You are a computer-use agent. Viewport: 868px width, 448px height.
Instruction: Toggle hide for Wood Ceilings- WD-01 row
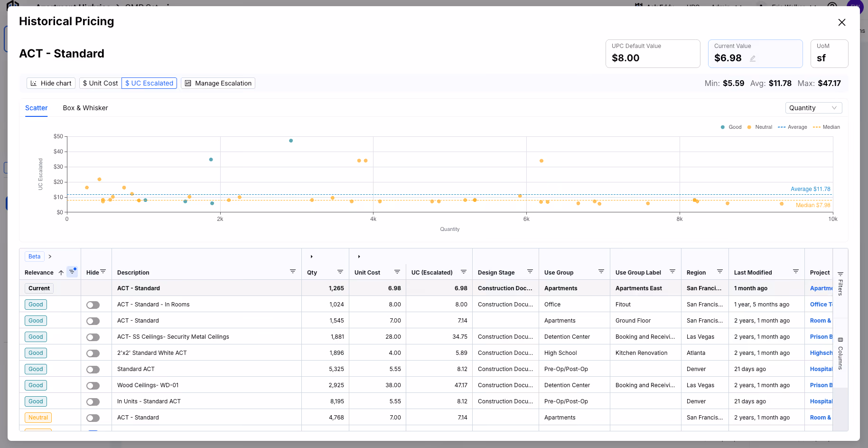(93, 386)
